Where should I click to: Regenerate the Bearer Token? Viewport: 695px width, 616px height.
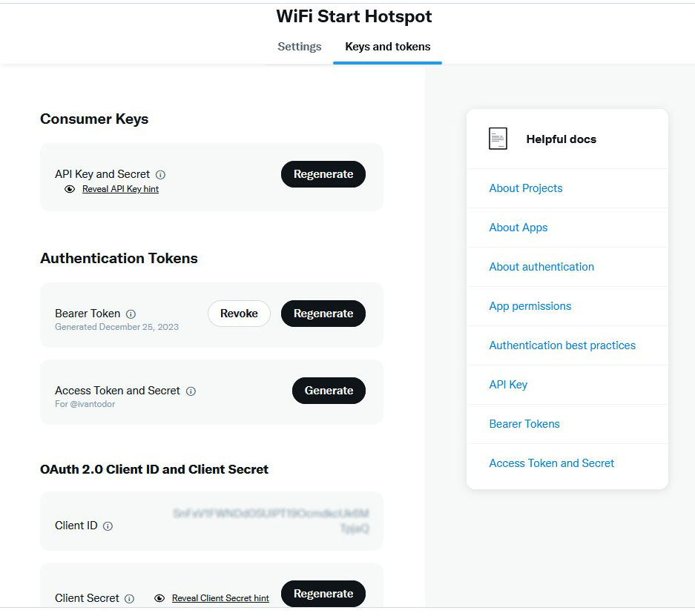tap(323, 314)
